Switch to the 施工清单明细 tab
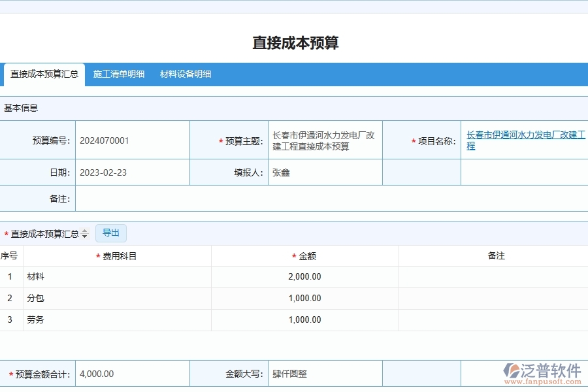Image resolution: width=588 pixels, height=392 pixels. (x=119, y=74)
